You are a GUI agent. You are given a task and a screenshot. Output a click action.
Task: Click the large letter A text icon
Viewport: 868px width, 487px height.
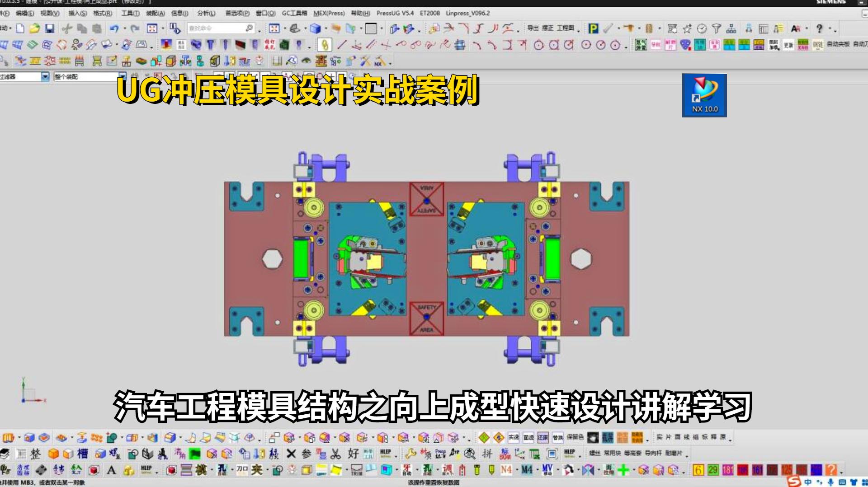[x=111, y=470]
